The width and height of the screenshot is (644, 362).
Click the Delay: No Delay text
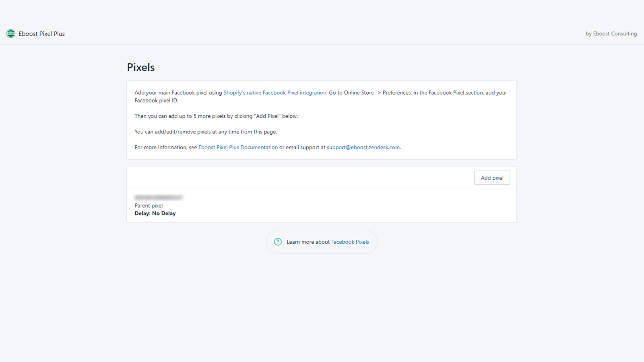coord(155,214)
